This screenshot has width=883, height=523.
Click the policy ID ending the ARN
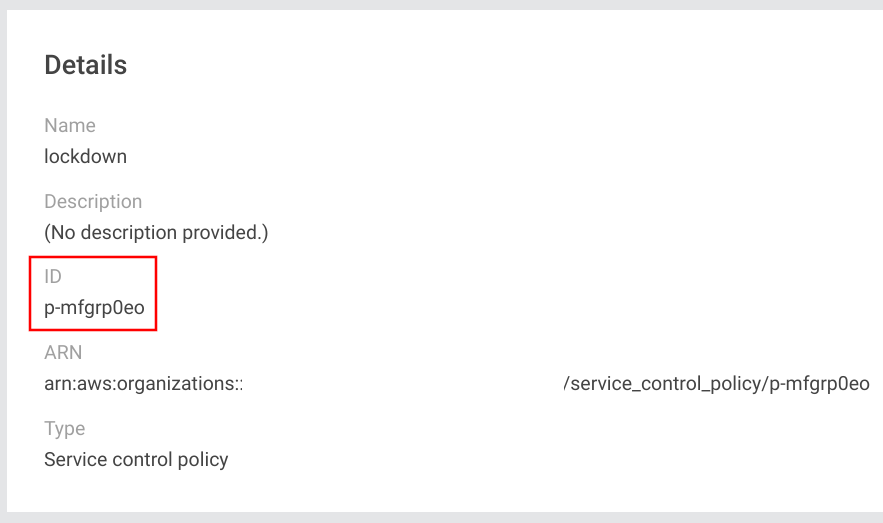(x=820, y=383)
